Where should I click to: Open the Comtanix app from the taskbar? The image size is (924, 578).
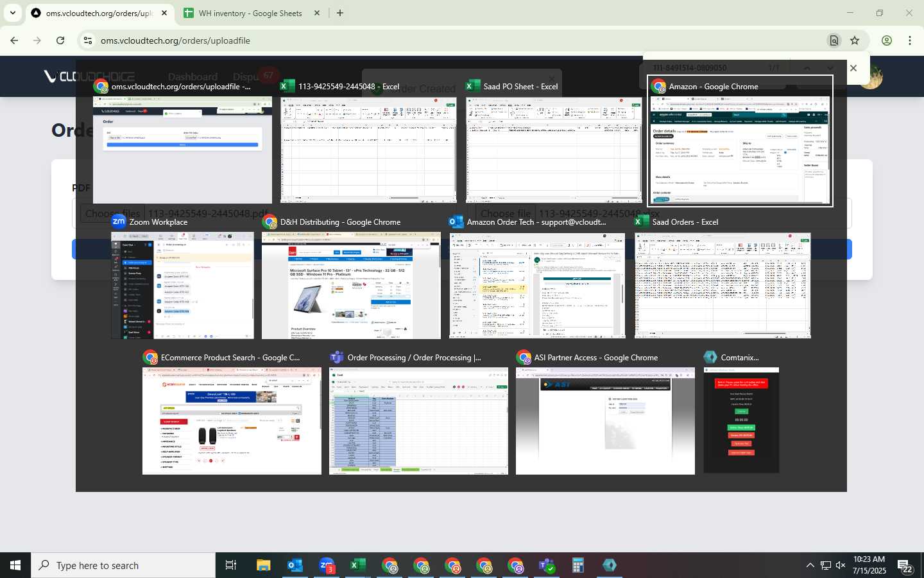point(610,565)
